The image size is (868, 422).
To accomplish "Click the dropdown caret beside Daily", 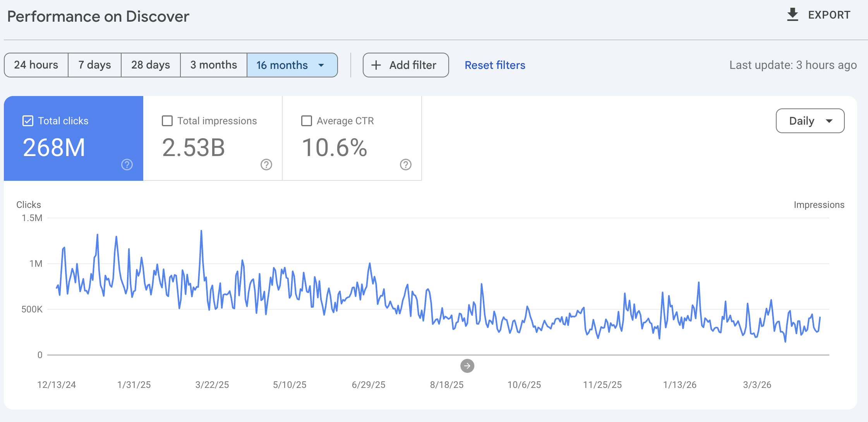I will point(830,121).
